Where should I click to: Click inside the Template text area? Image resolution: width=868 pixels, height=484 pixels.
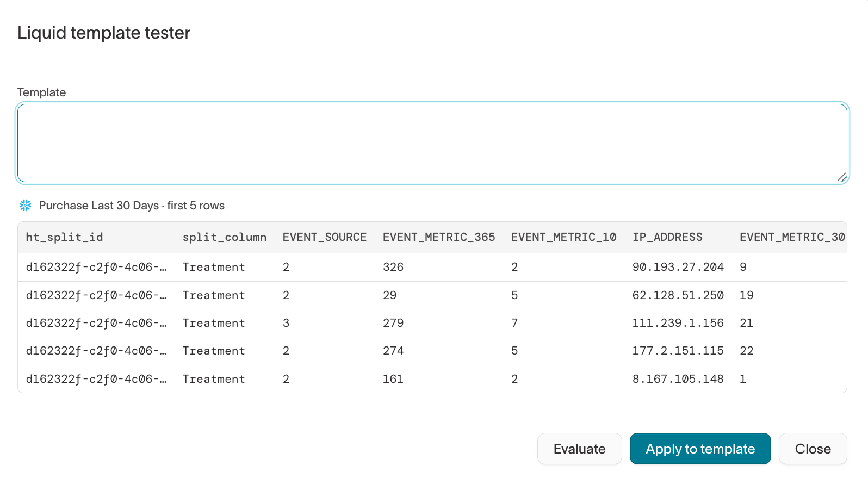[x=432, y=143]
